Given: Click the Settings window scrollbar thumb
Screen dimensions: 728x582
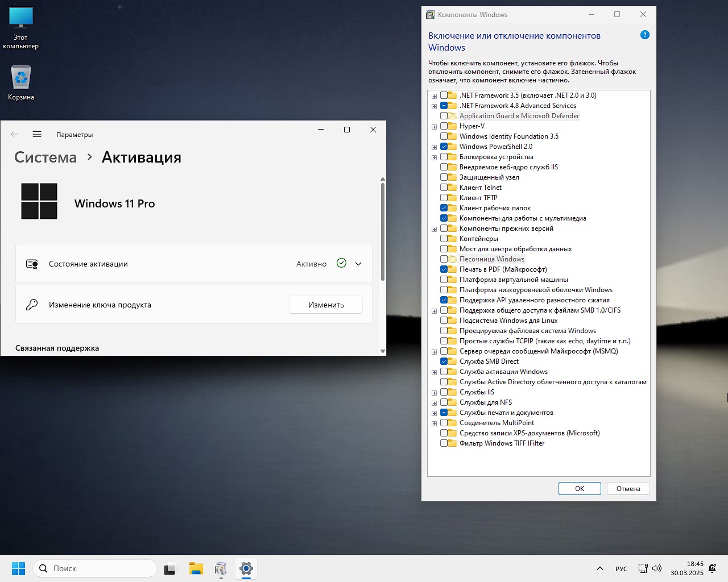Looking at the screenshot, I should [383, 231].
